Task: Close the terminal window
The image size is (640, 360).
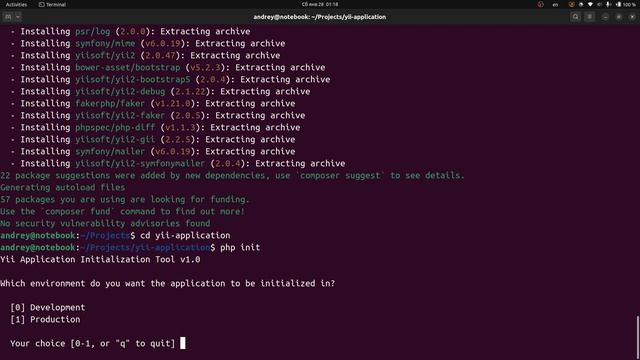Action: (x=632, y=17)
